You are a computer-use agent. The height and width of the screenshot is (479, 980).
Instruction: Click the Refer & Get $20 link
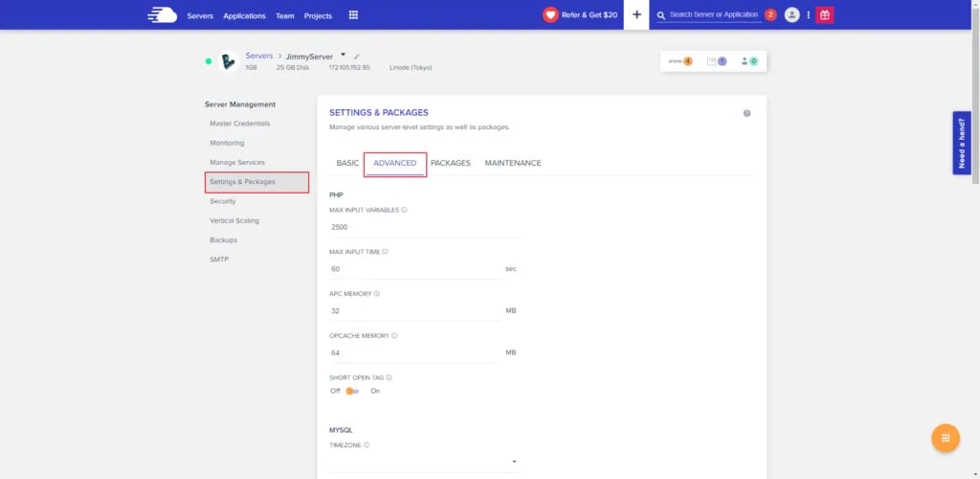coord(590,15)
